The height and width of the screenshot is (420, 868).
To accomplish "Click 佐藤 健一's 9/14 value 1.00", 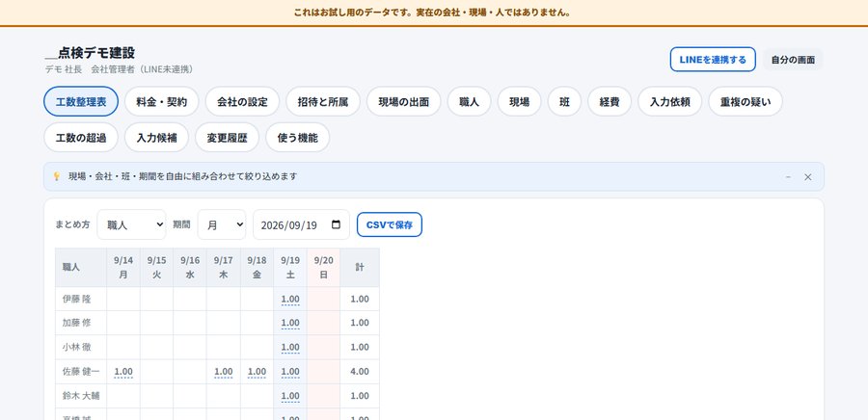I will coord(123,372).
